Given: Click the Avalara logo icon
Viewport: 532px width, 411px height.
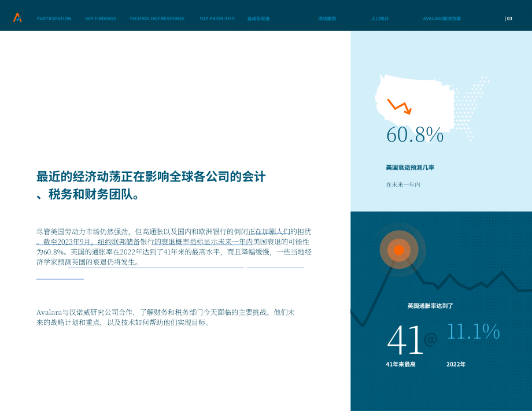Looking at the screenshot, I should (17, 17).
